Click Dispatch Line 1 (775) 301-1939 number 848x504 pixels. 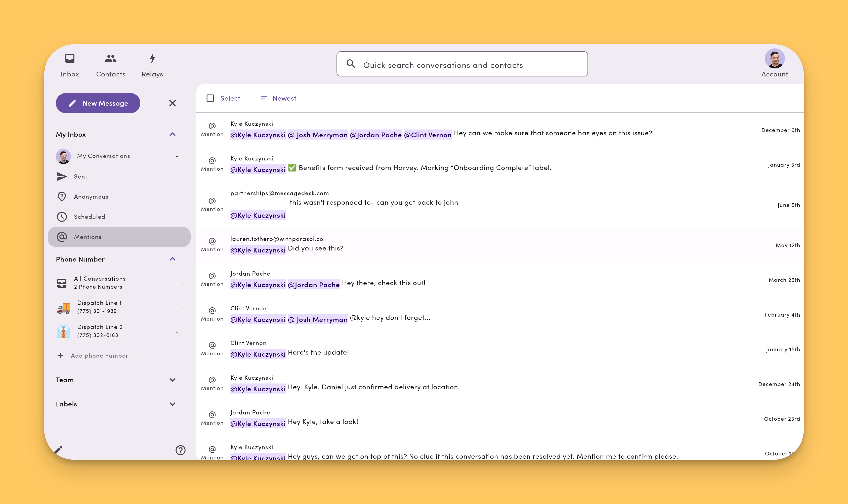[x=97, y=311]
